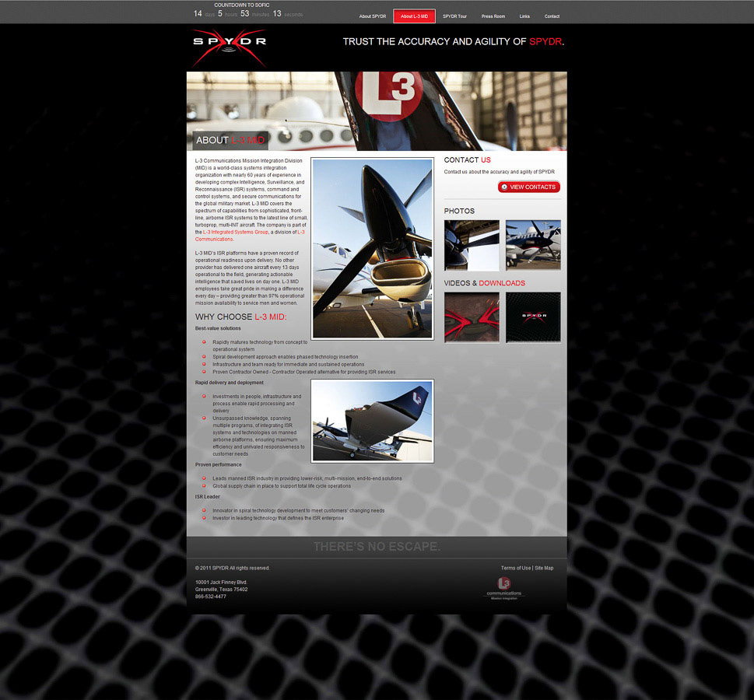
Task: Click the 'Global supply chain in place' bullet
Action: (x=282, y=486)
